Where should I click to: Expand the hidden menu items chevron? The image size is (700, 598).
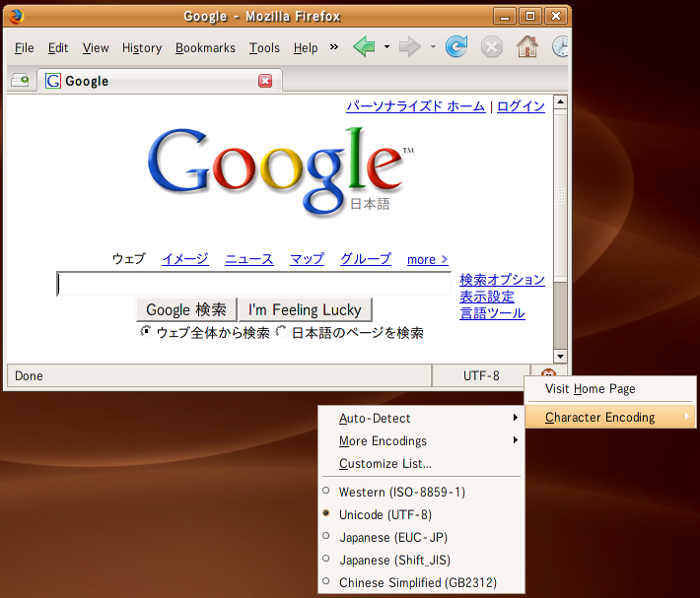334,47
